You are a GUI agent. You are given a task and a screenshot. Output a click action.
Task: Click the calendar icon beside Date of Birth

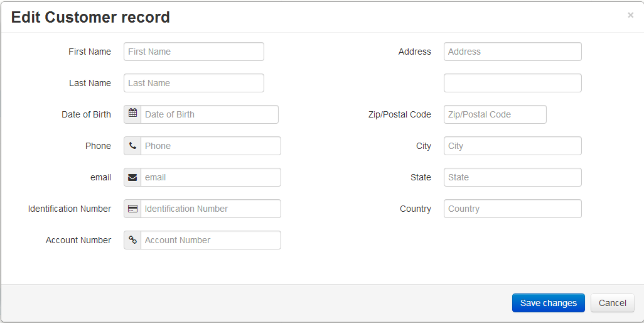[x=132, y=113]
